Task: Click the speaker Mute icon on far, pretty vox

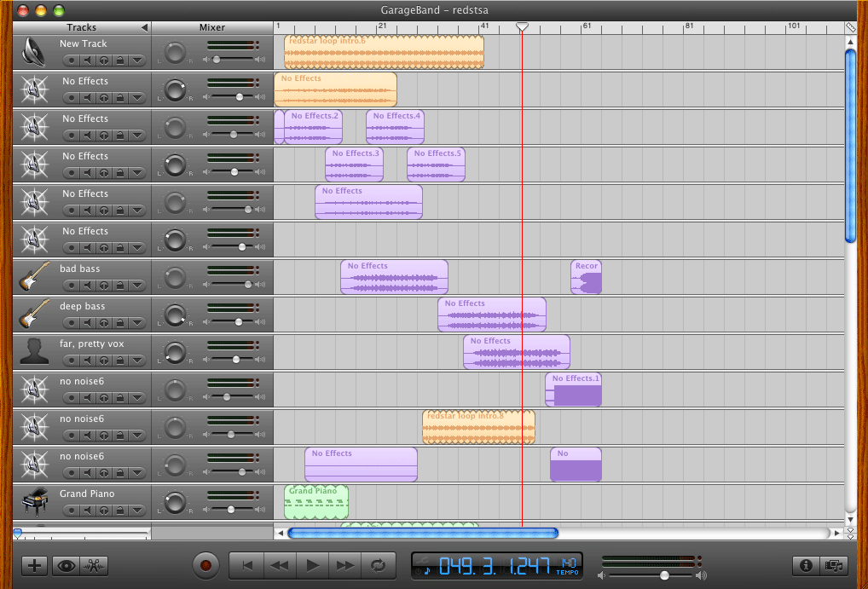Action: [x=88, y=361]
